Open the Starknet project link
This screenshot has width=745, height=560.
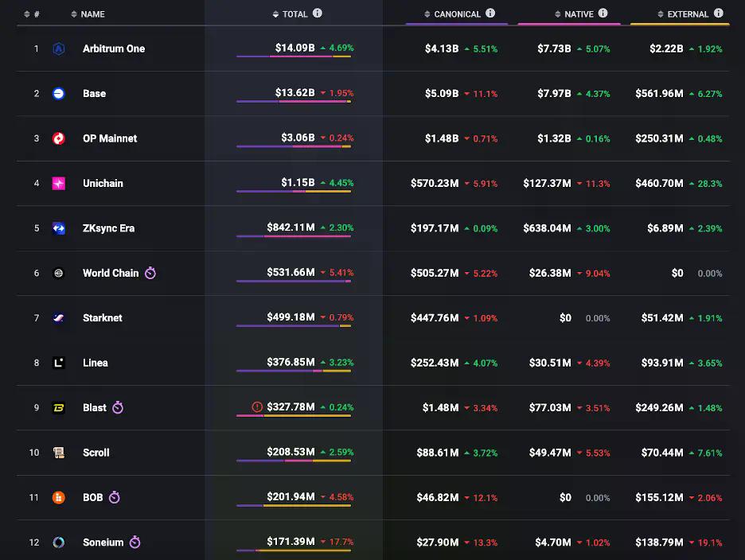point(102,317)
